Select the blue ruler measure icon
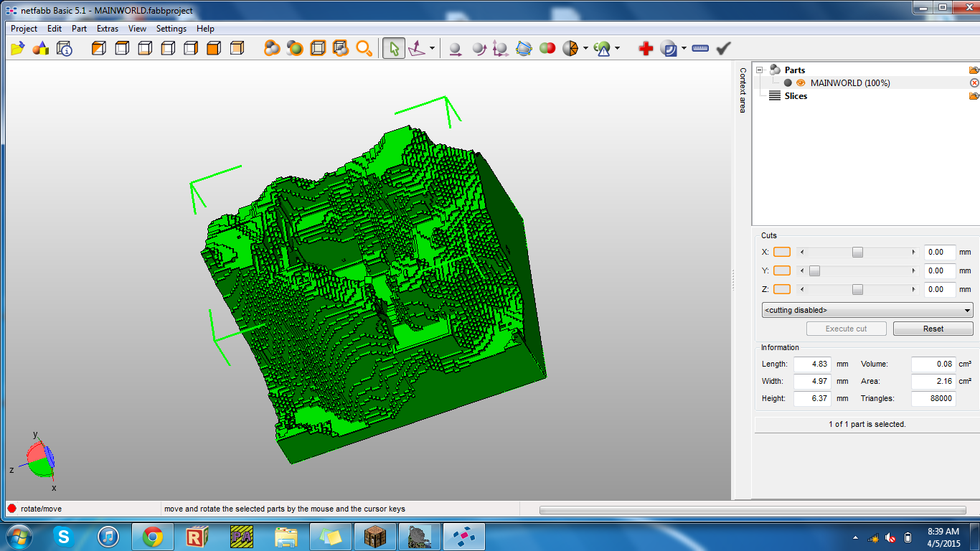This screenshot has height=551, width=980. (700, 48)
